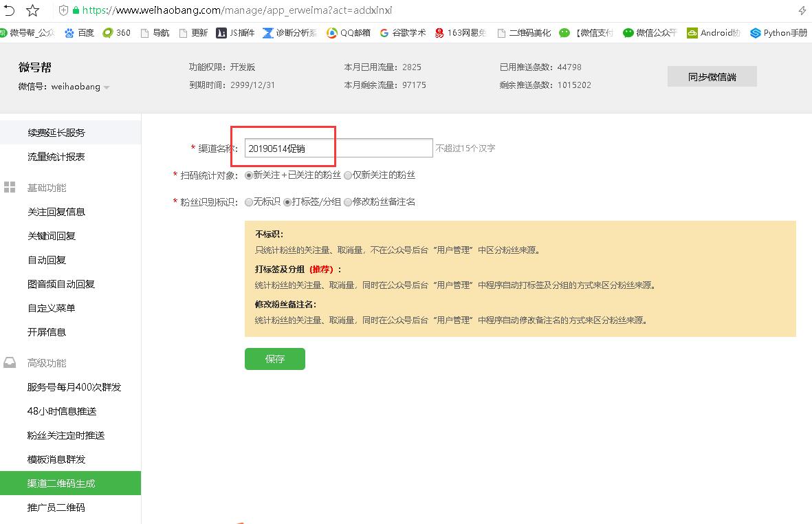Click 功能权限: 开发版 text
Image resolution: width=812 pixels, height=524 pixels.
pos(222,67)
